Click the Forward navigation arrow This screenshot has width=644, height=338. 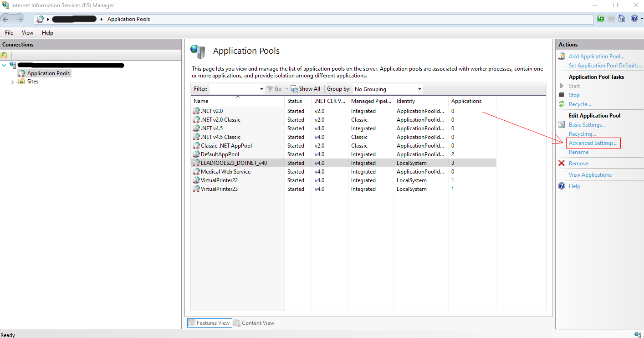tap(20, 19)
